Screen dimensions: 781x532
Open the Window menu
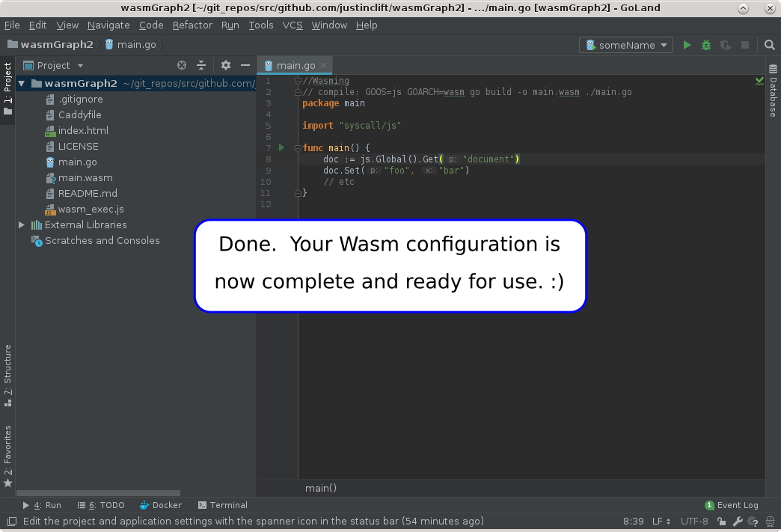click(329, 25)
